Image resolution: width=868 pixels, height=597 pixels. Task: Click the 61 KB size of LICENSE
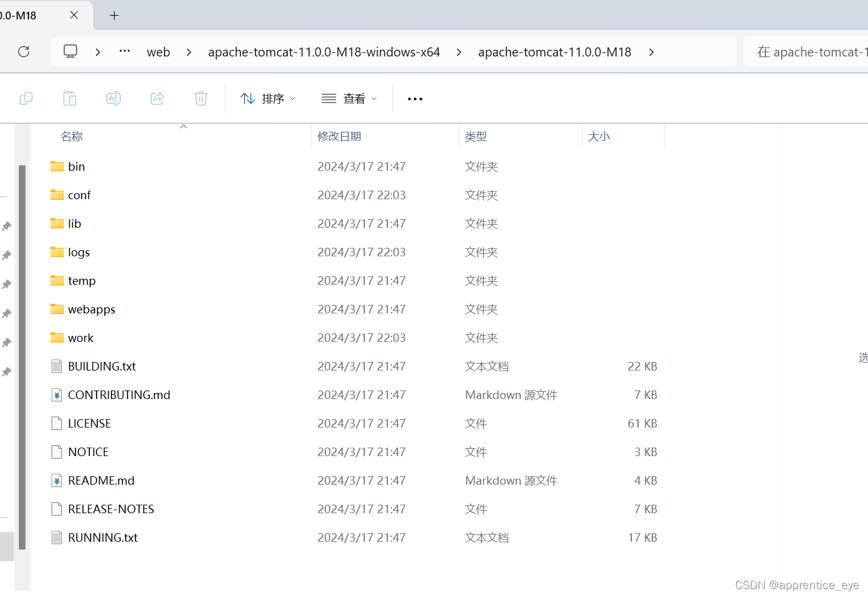tap(642, 423)
